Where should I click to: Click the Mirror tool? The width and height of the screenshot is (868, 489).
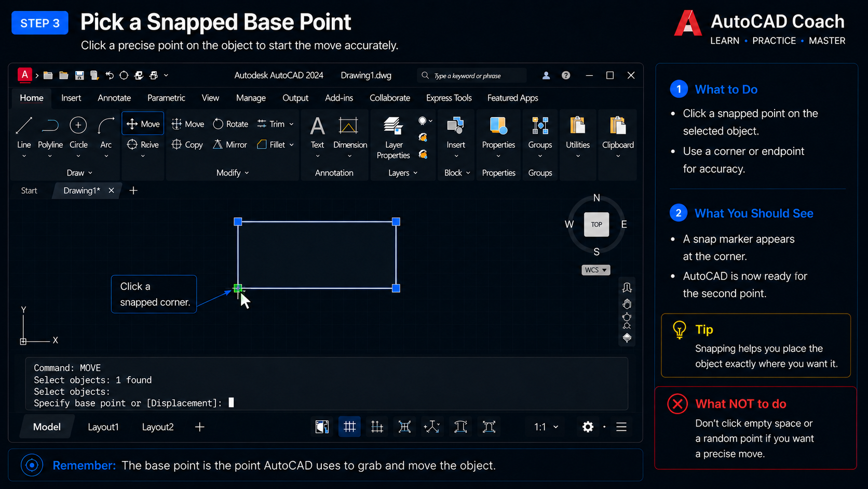[230, 144]
